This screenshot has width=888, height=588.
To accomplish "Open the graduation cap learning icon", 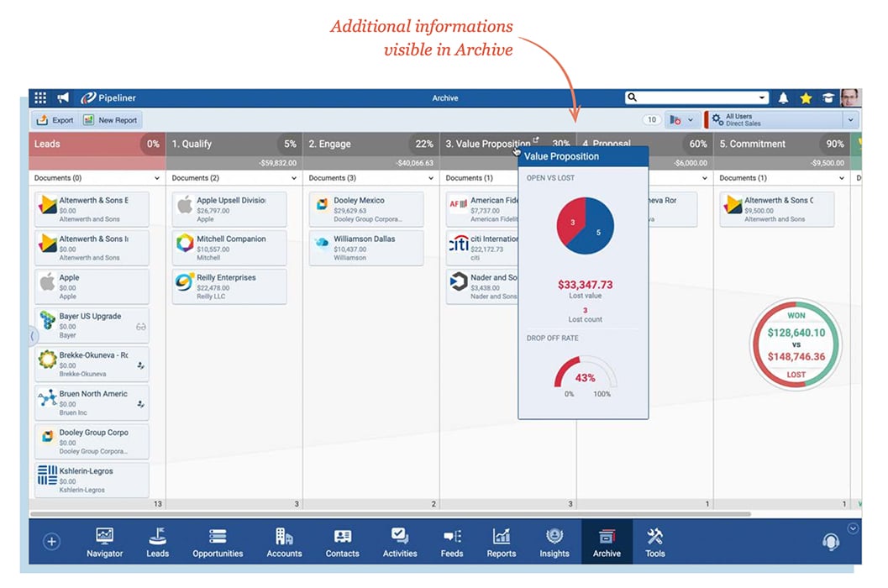I will (x=828, y=98).
